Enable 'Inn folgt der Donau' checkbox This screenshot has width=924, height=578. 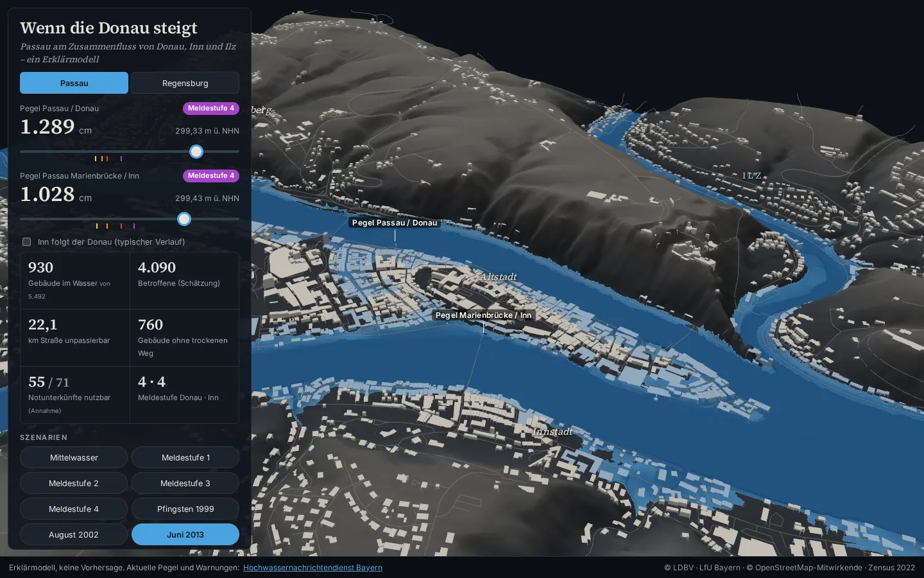tap(26, 242)
